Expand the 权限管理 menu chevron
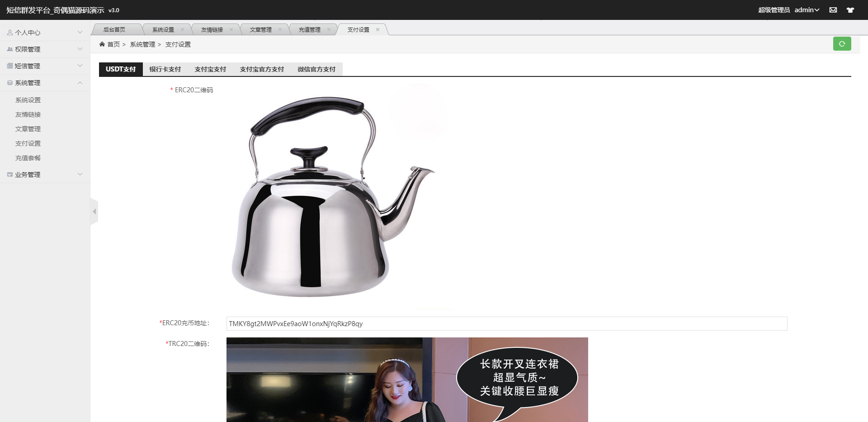 click(x=80, y=49)
